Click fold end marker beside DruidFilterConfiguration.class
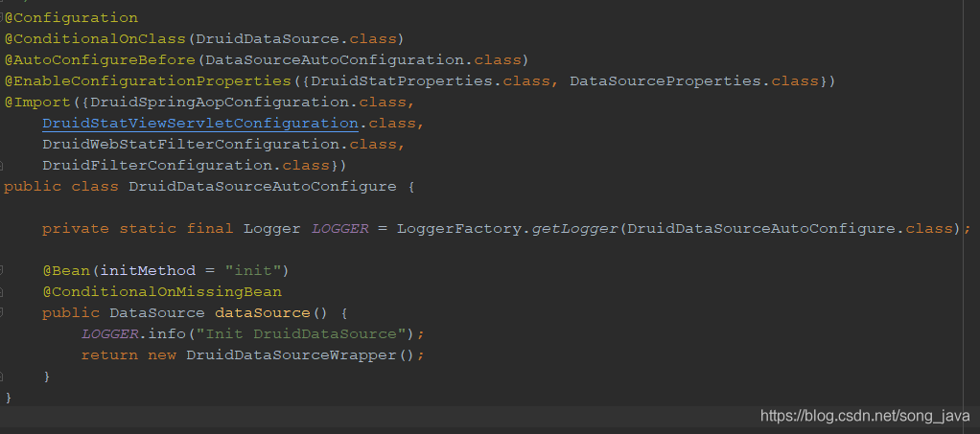The width and height of the screenshot is (980, 434). [x=4, y=166]
